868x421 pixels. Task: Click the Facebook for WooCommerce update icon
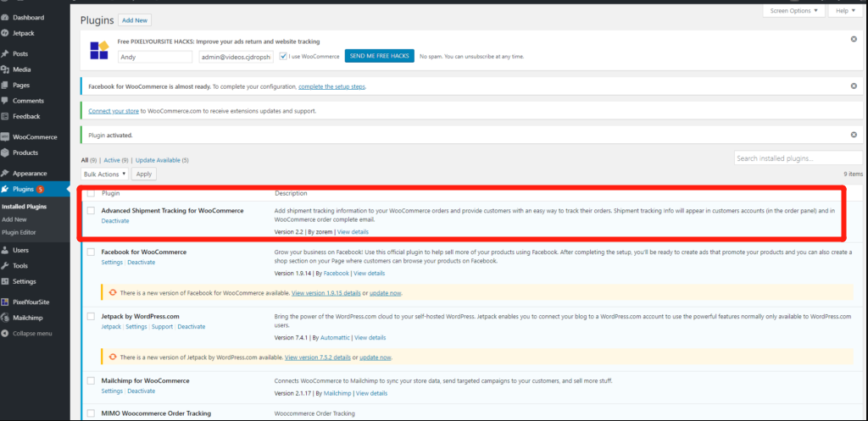click(x=113, y=292)
